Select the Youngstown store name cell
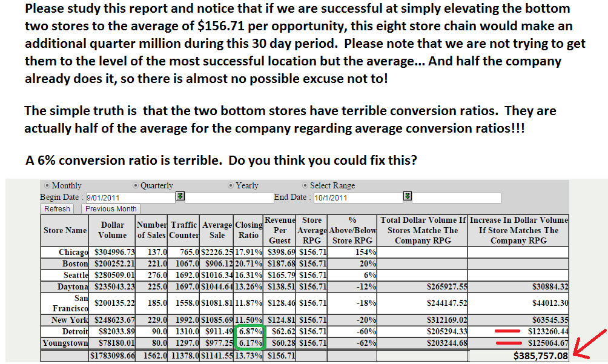Viewport: 608px width, 364px height. click(65, 343)
